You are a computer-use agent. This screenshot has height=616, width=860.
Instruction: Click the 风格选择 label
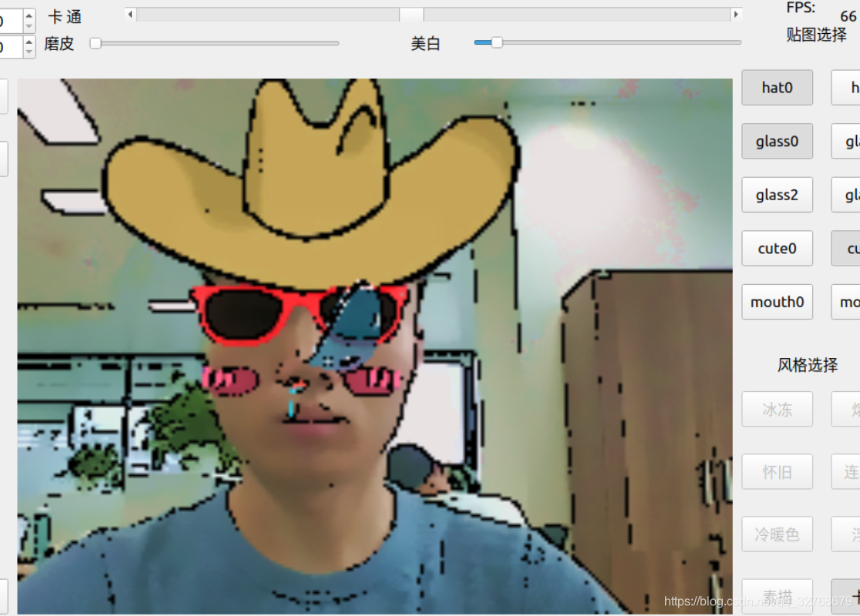(808, 365)
